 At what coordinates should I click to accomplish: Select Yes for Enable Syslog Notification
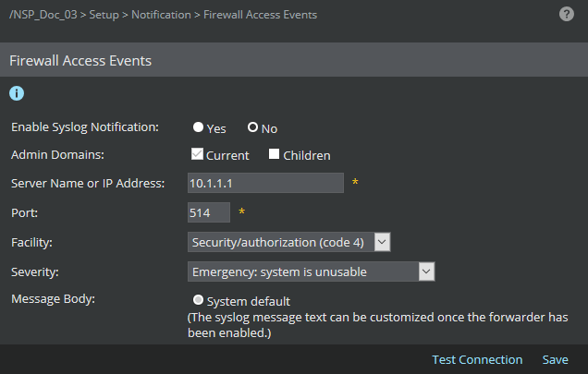click(x=198, y=127)
